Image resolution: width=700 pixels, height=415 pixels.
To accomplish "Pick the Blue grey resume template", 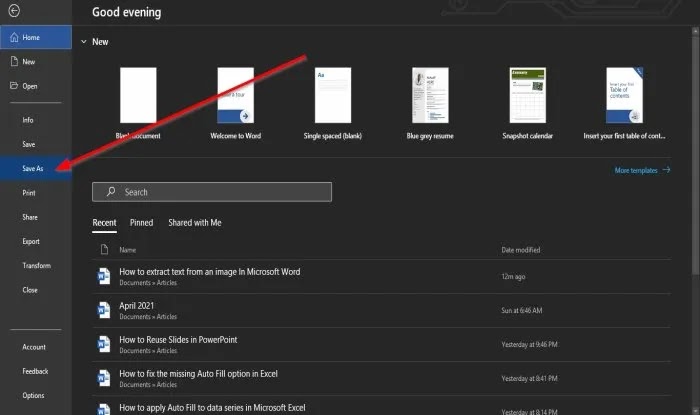I will click(x=430, y=95).
